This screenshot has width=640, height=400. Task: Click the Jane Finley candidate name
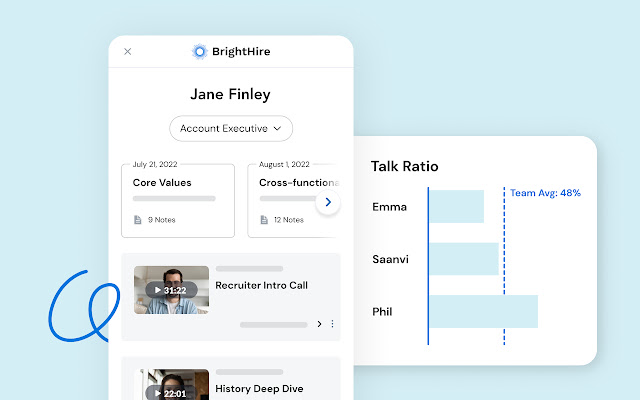tap(231, 94)
